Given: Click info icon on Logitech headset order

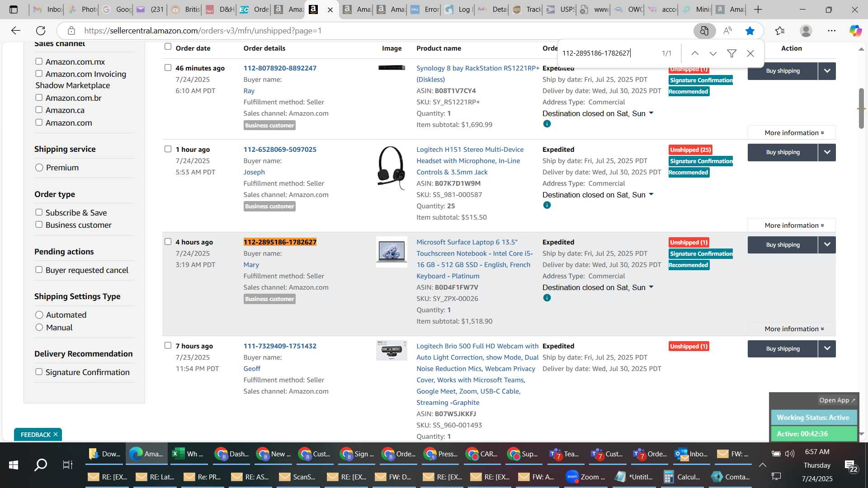Looking at the screenshot, I should pos(547,205).
